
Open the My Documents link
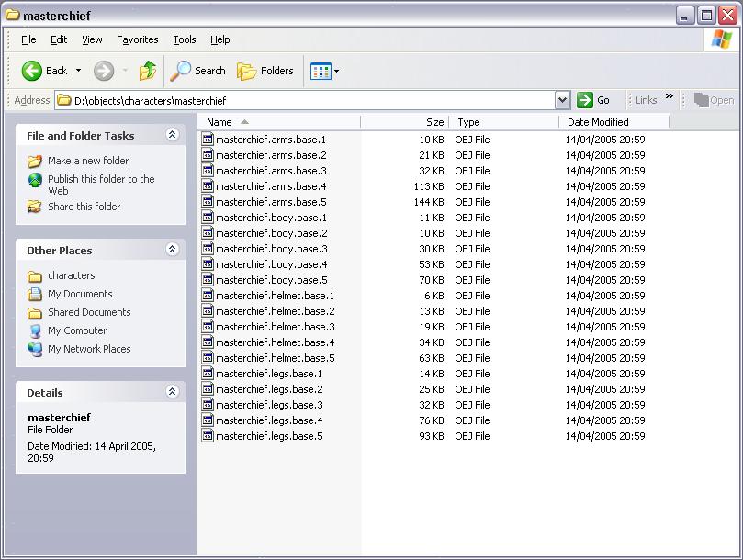[x=80, y=294]
